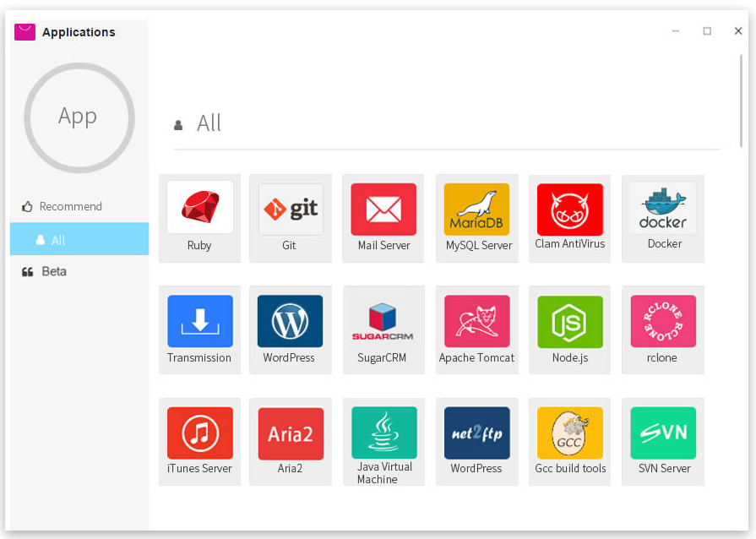Viewport: 756px width, 539px height.
Task: Open the iTunes Server music icon
Action: (200, 433)
